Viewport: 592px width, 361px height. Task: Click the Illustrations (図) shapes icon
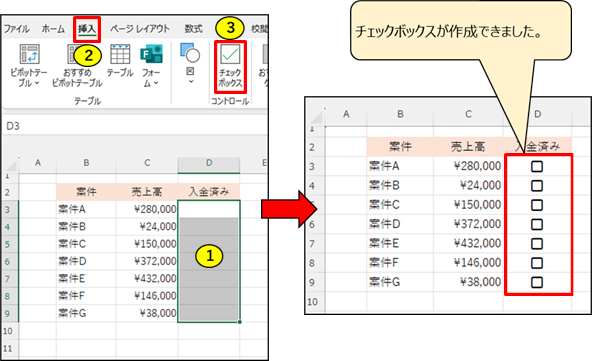tap(190, 52)
